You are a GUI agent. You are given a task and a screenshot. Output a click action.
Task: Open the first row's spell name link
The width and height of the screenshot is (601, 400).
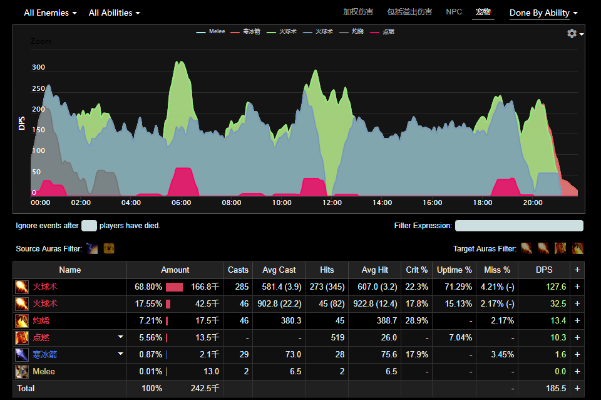(x=46, y=286)
